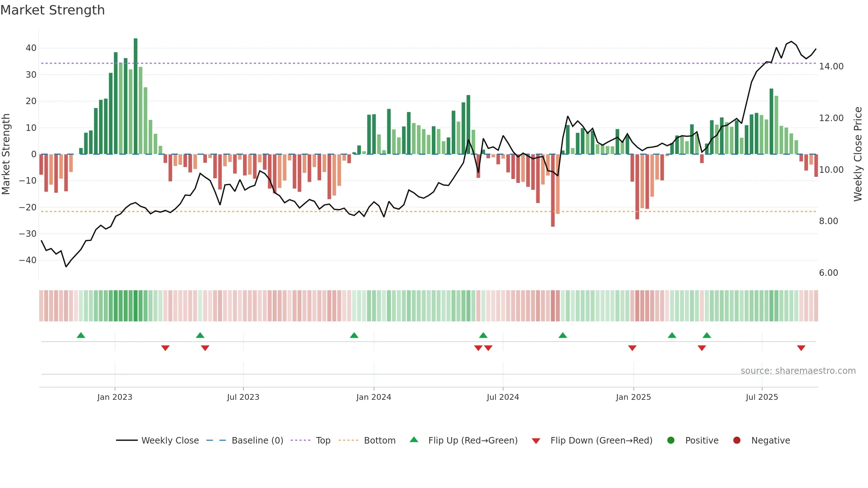Click the source: sharemaestro.com text
The image size is (868, 488).
[x=798, y=371]
